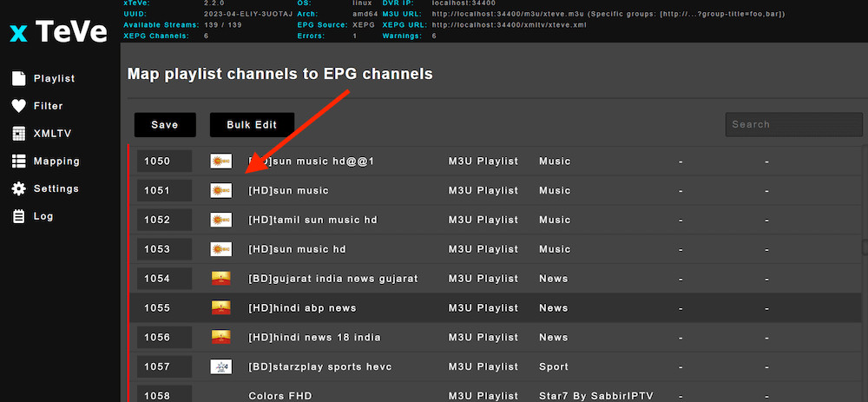
Task: Open the Mapping menu item
Action: point(56,161)
